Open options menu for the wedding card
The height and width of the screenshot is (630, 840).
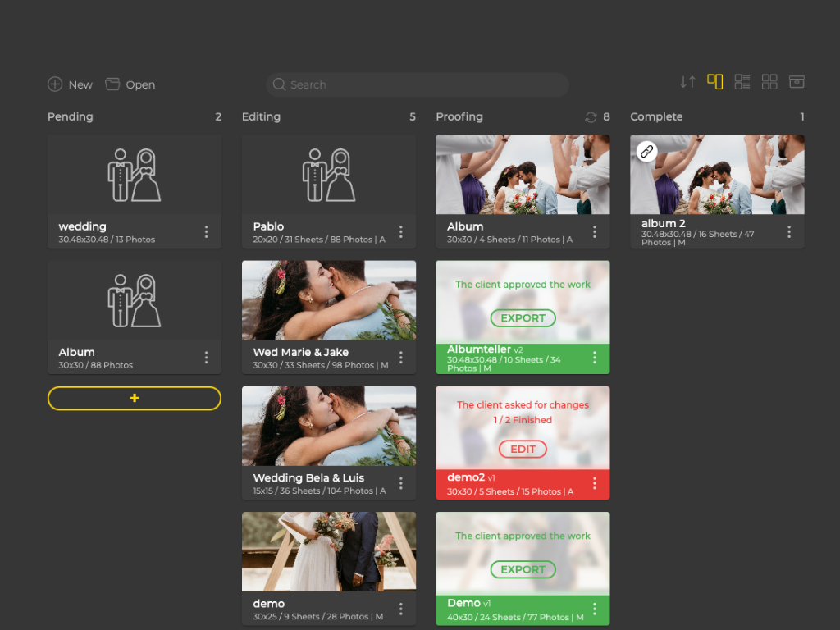coord(206,231)
